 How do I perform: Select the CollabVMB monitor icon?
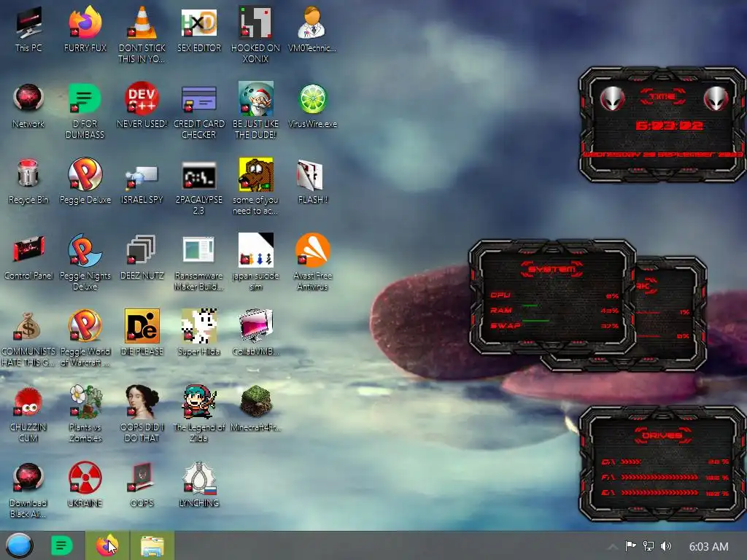(256, 332)
